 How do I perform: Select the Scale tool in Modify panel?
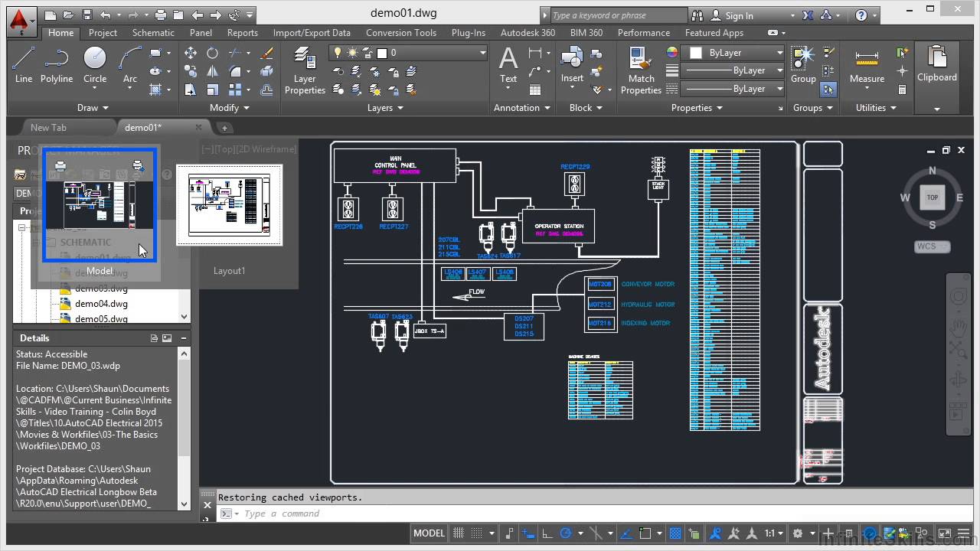[x=212, y=90]
